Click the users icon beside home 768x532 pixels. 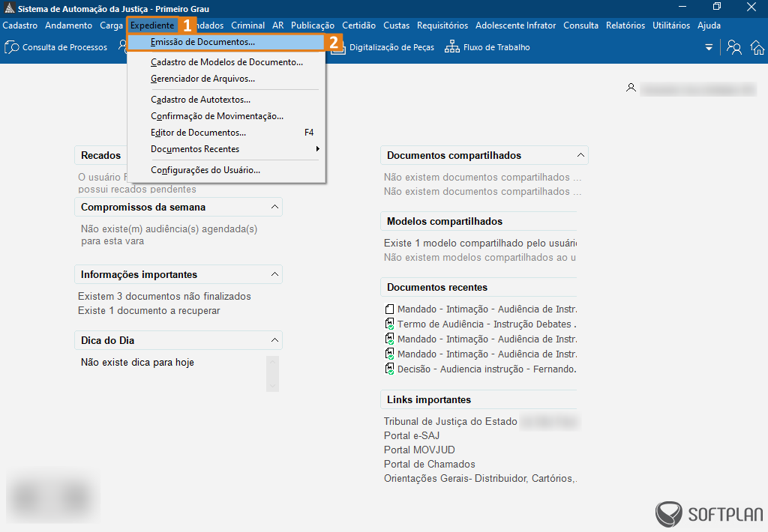click(x=734, y=48)
